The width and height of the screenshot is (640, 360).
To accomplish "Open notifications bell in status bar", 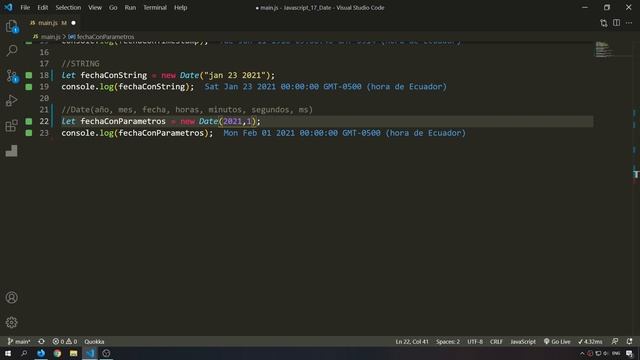I will pyautogui.click(x=629, y=342).
